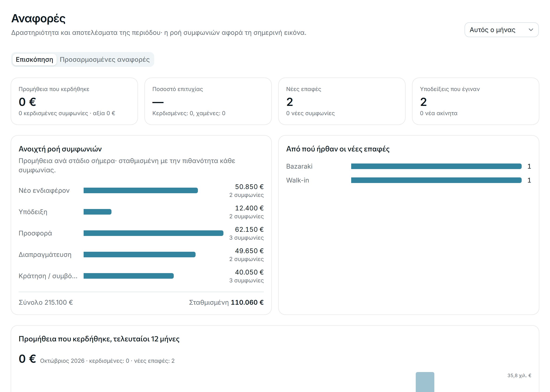The height and width of the screenshot is (392, 550).
Task: Open Προσαρμοσμένες αναφορές tab
Action: pyautogui.click(x=105, y=59)
